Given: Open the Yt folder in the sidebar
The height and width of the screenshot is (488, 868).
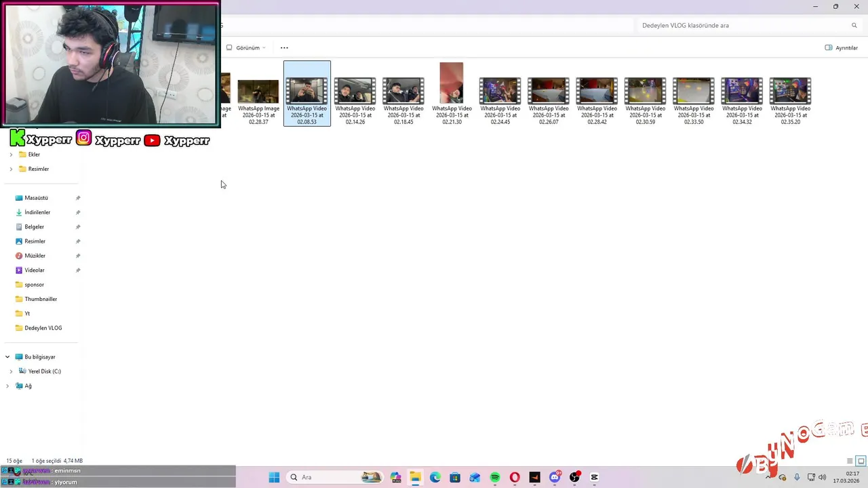Looking at the screenshot, I should click(x=27, y=314).
